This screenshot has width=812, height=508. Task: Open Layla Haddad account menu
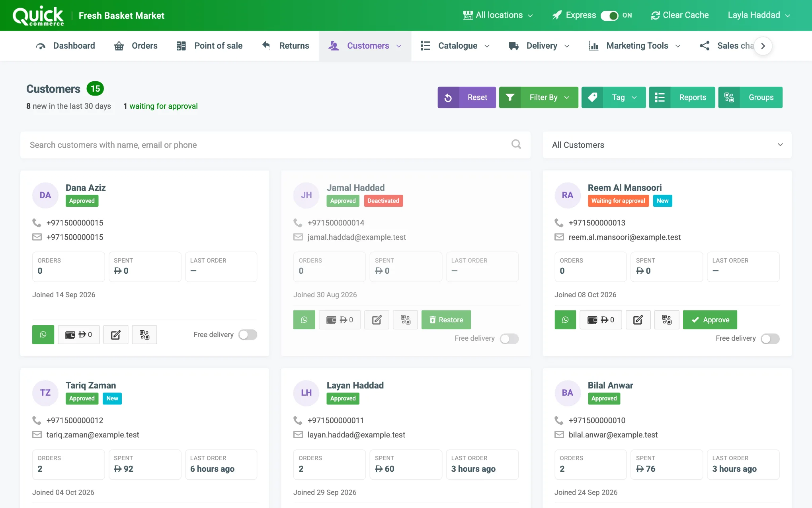759,15
